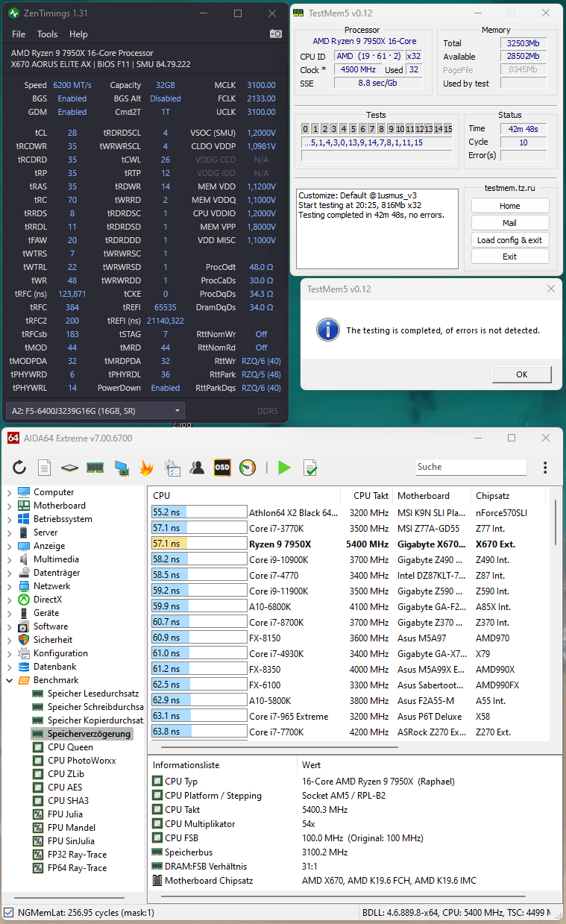Open ZenTimings Help menu
566x924 pixels.
pyautogui.click(x=78, y=34)
